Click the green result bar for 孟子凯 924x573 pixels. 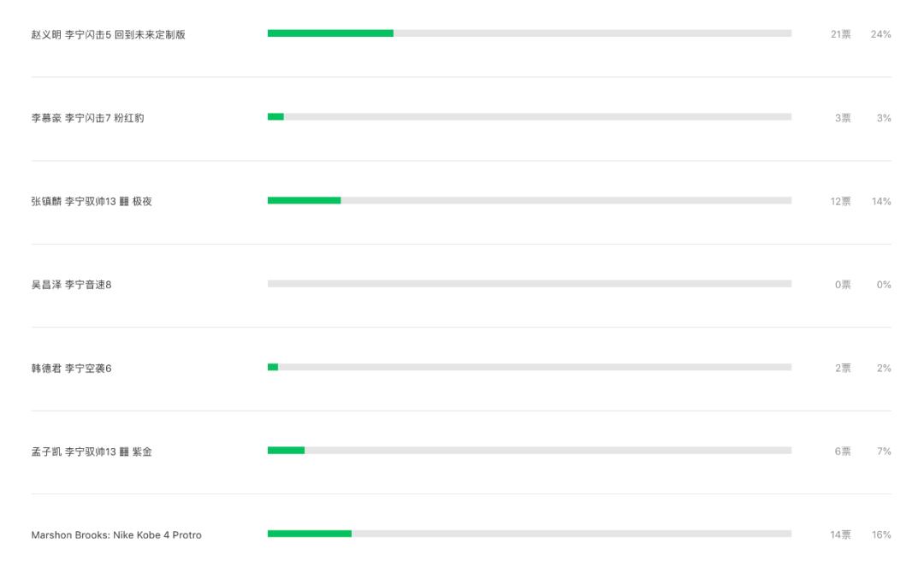tap(286, 450)
